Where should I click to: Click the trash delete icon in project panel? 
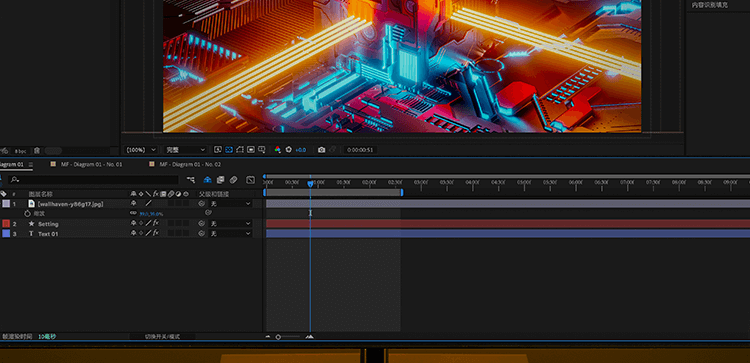pyautogui.click(x=37, y=151)
